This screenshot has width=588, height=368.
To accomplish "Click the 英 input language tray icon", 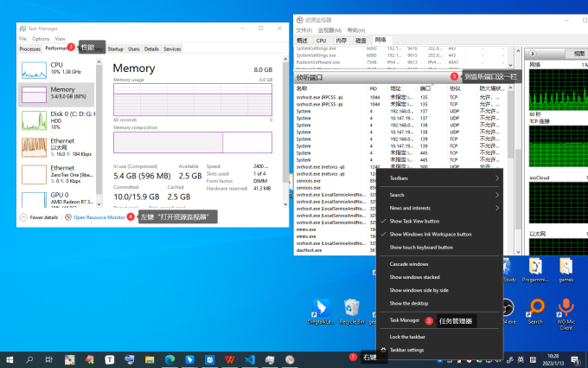I will [521, 359].
